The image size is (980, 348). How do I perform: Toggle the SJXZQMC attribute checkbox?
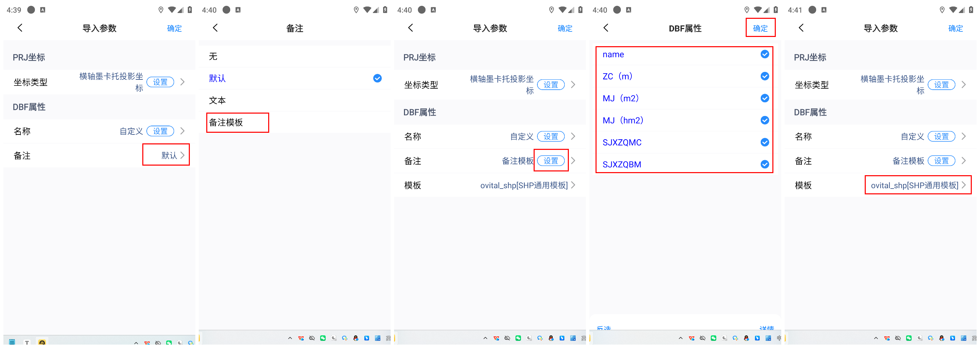765,142
